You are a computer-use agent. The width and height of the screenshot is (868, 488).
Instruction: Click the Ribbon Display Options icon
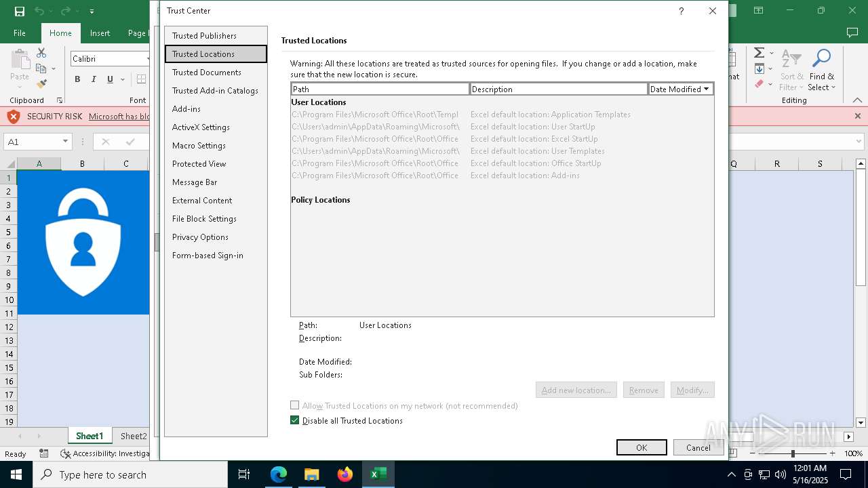(x=759, y=11)
